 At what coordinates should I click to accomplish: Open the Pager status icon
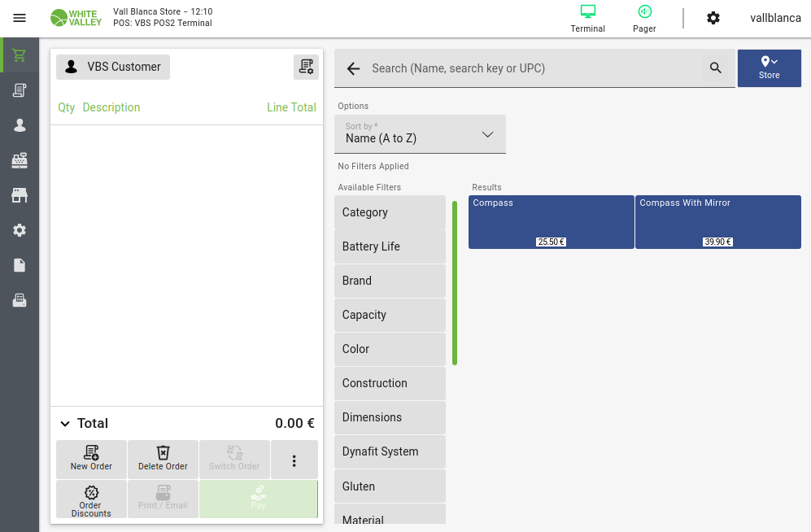tap(644, 19)
